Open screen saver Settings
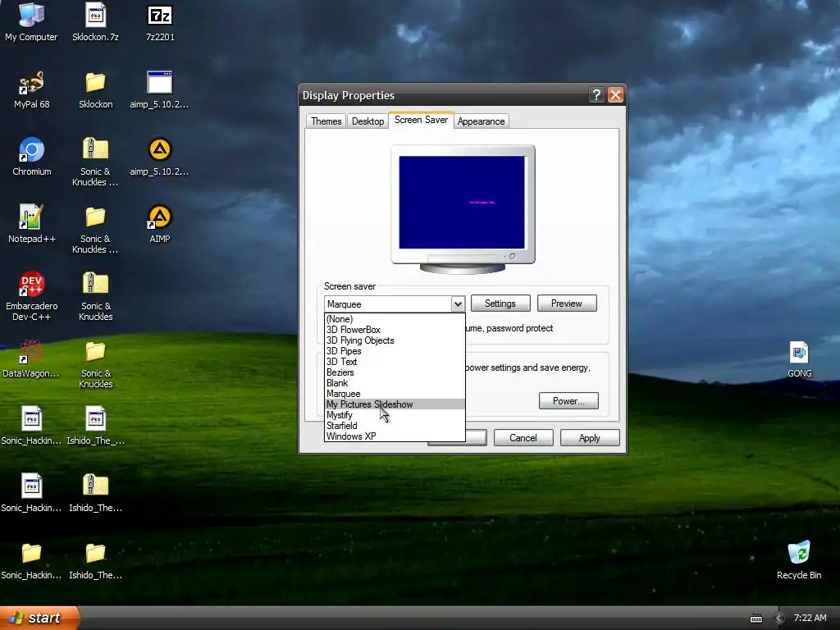This screenshot has width=840, height=630. (x=500, y=304)
